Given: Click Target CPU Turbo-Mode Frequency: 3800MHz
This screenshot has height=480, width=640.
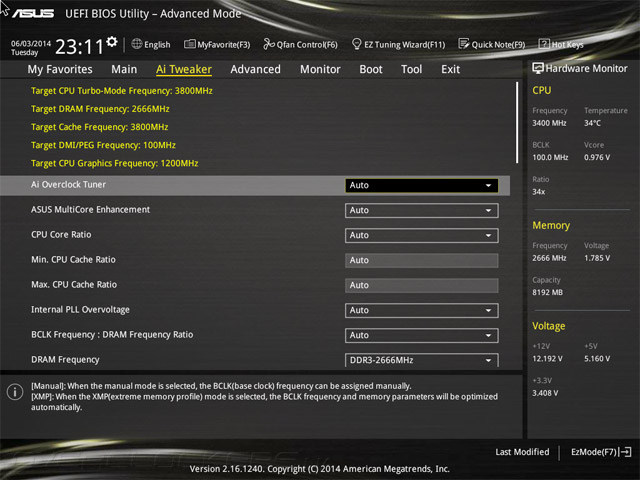Looking at the screenshot, I should (x=122, y=91).
